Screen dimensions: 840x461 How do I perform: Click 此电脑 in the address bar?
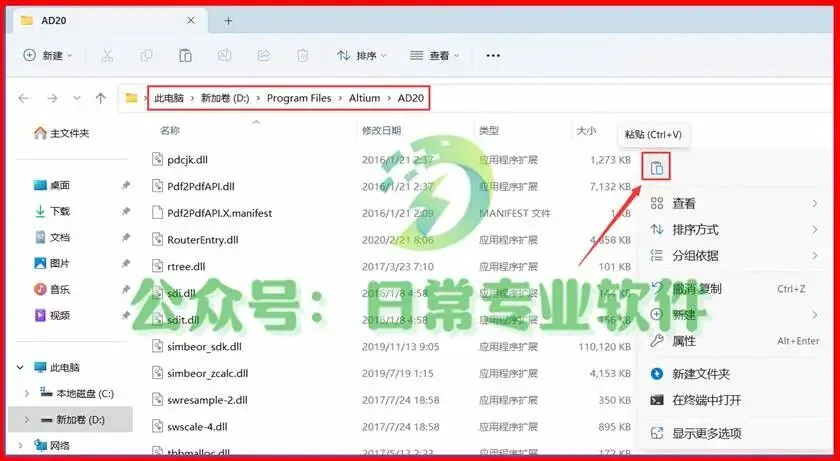tap(169, 98)
